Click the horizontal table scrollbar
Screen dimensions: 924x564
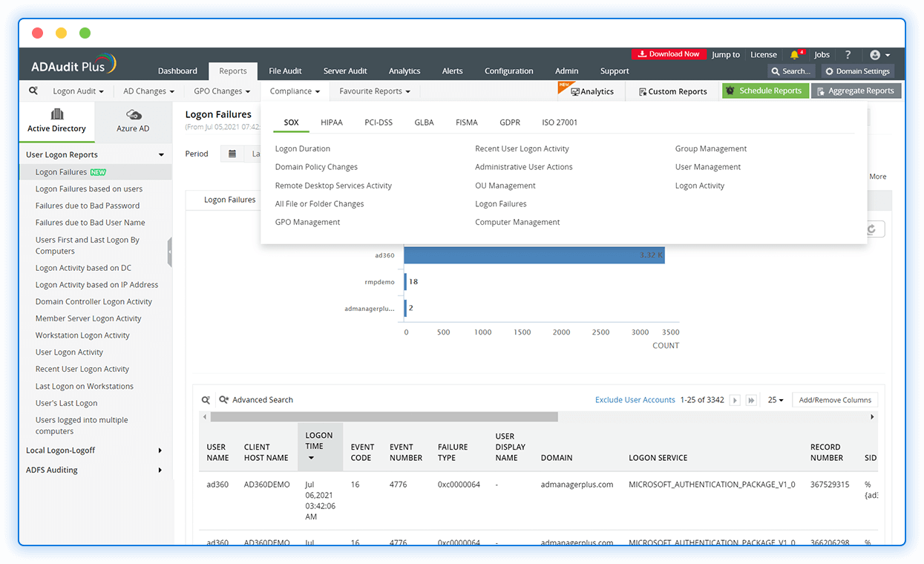[x=384, y=417]
